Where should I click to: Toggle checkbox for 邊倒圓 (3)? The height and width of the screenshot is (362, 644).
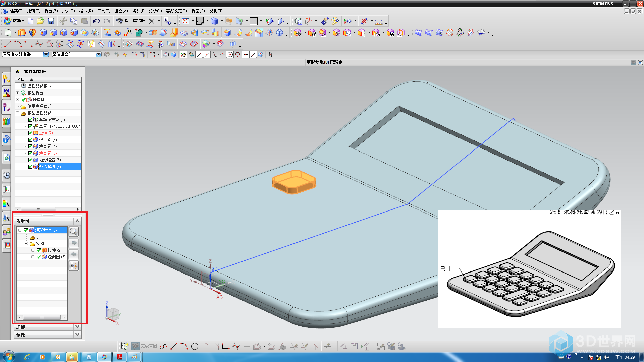point(30,140)
